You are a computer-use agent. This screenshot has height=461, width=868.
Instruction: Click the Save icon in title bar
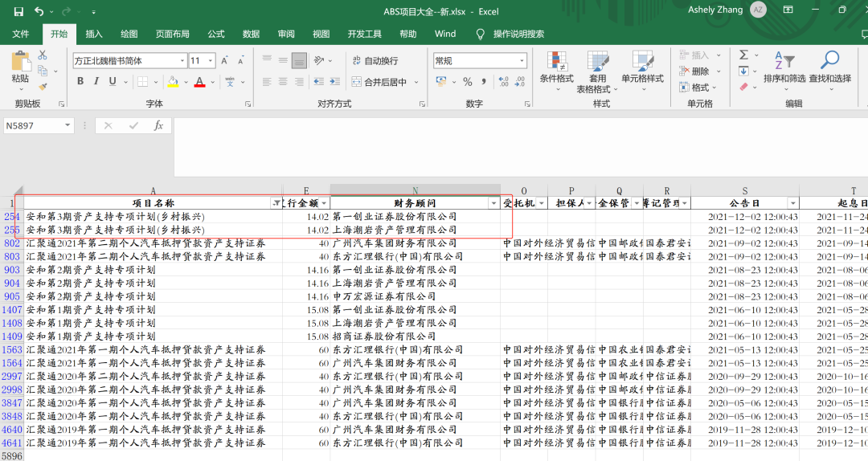point(18,11)
